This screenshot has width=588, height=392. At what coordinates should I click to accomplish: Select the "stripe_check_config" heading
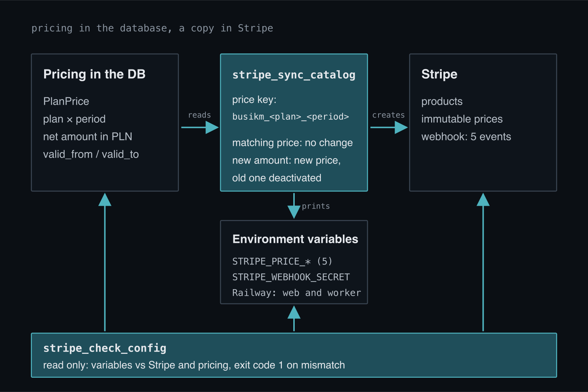click(x=105, y=348)
